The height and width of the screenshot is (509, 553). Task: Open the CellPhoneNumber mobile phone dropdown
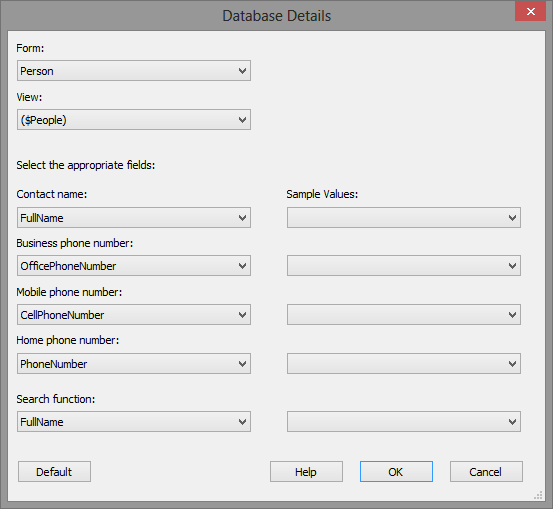[x=134, y=315]
